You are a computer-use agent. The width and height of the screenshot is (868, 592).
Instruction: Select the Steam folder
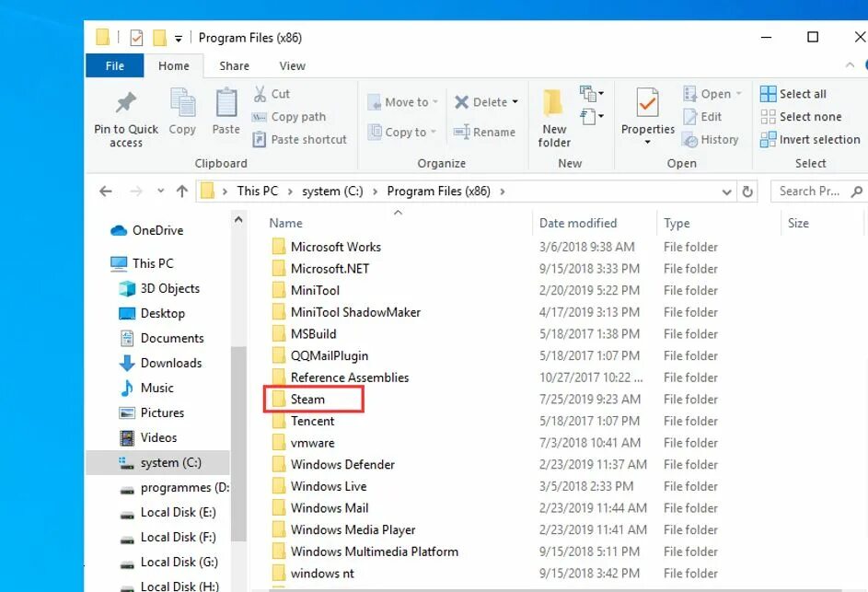point(307,400)
